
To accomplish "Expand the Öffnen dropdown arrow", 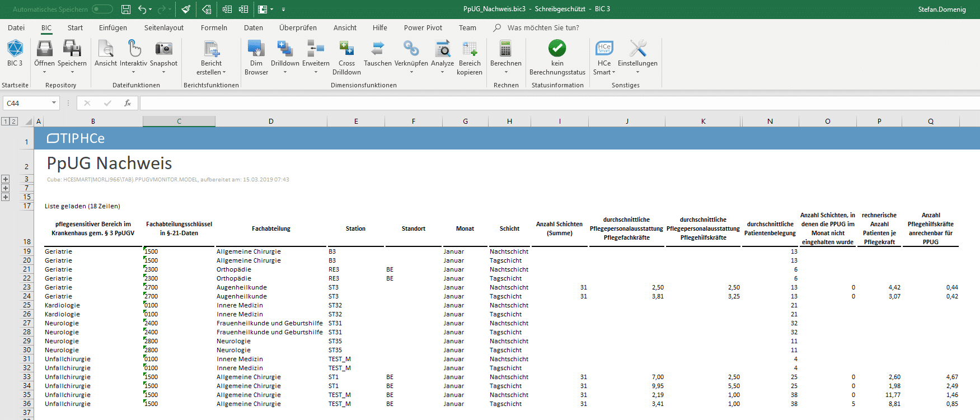I will pyautogui.click(x=45, y=72).
